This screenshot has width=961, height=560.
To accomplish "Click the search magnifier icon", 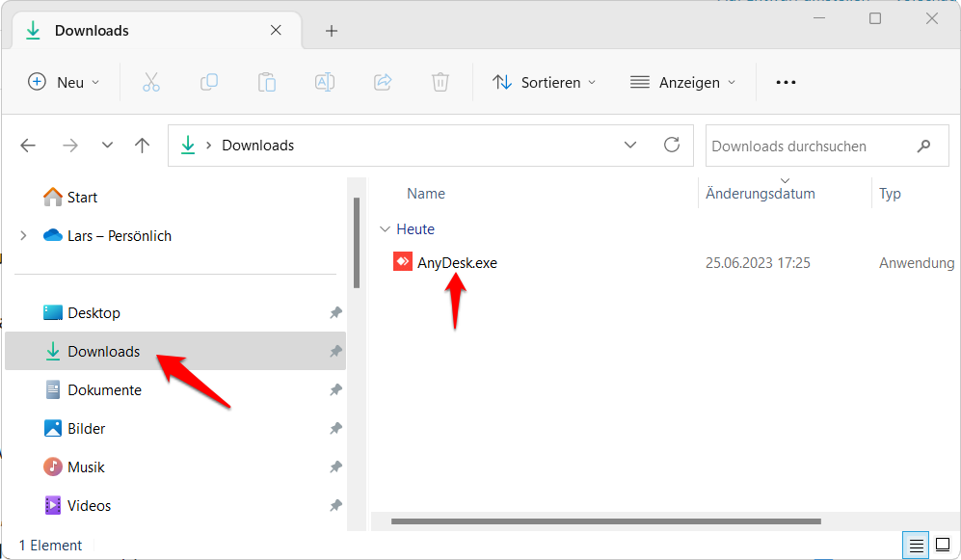I will [x=923, y=146].
